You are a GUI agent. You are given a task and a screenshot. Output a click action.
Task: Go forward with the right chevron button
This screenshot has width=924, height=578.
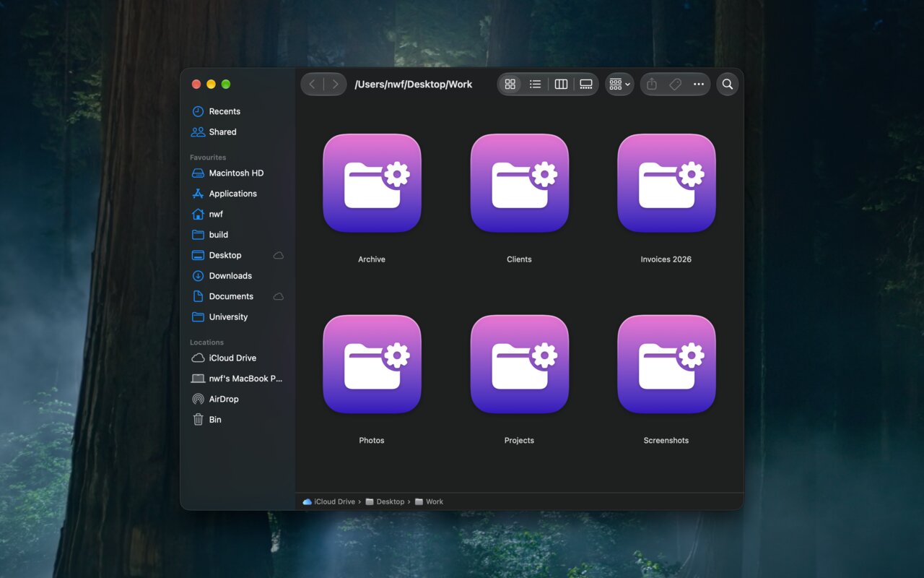[x=335, y=85]
